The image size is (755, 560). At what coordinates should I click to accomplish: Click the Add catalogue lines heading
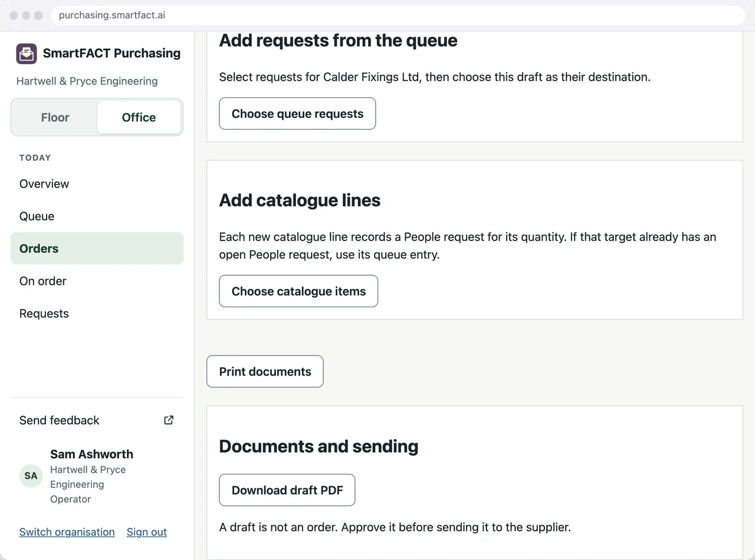point(300,200)
